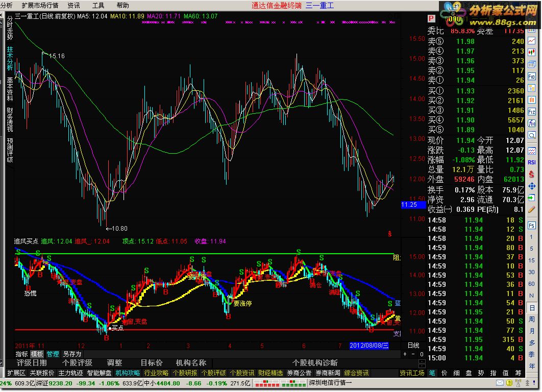542x392 pixels.
Task: Click the 指标 button below chart
Action: click(x=21, y=354)
